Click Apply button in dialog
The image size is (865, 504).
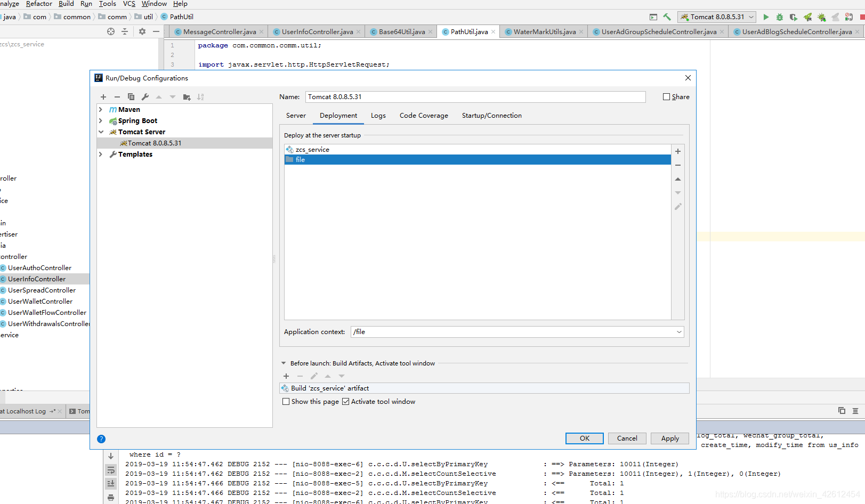pyautogui.click(x=670, y=438)
